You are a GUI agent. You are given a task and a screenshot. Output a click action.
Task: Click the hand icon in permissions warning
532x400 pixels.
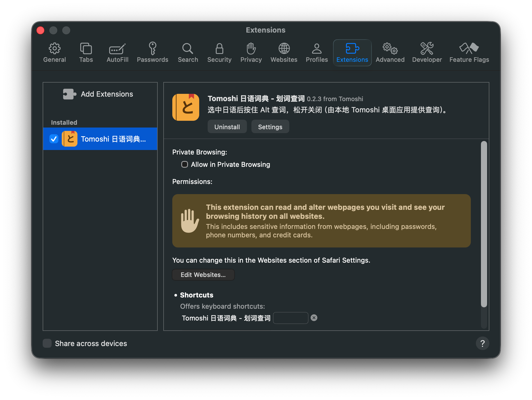pos(190,221)
